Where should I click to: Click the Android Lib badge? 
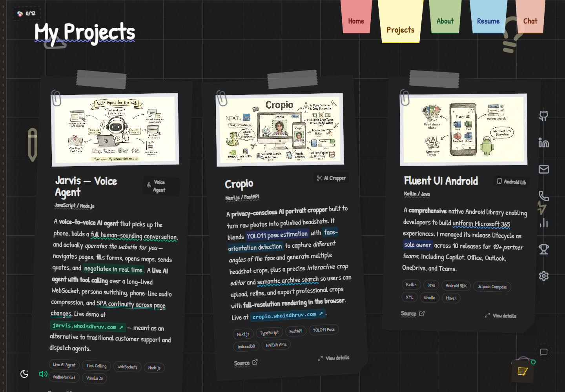click(x=512, y=181)
